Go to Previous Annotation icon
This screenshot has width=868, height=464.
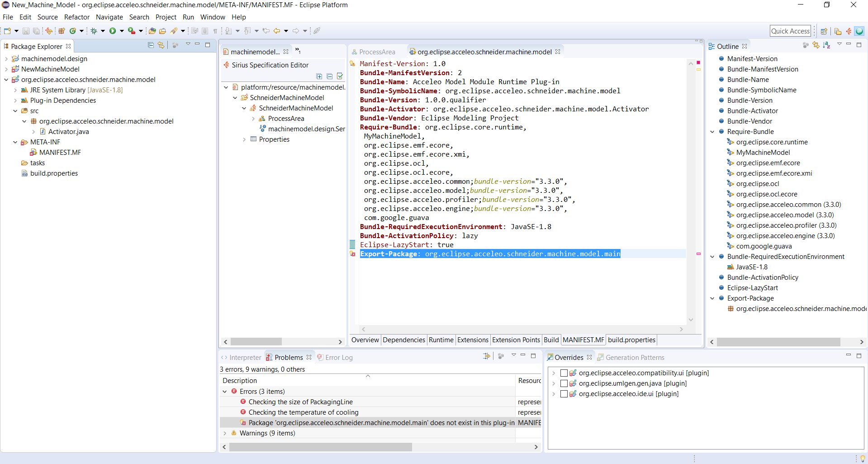(247, 31)
